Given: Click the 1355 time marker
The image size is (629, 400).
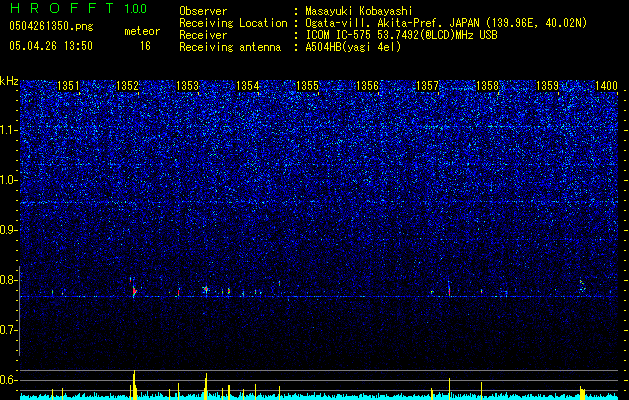Looking at the screenshot, I should pos(307,86).
